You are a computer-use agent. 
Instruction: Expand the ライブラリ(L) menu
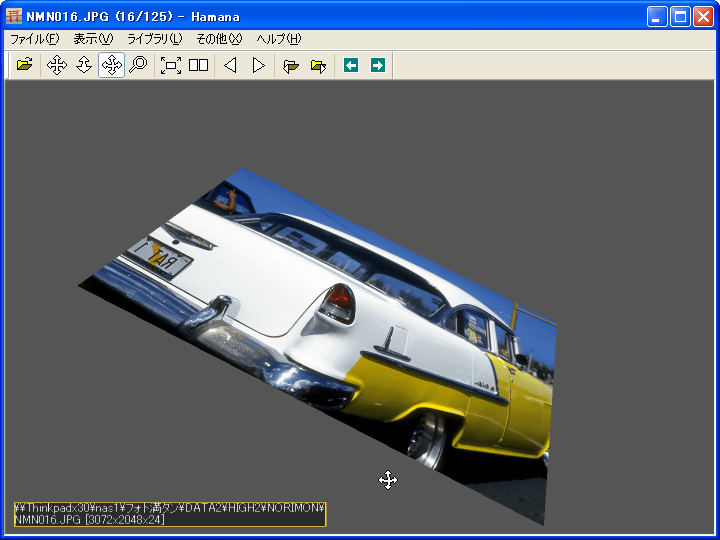154,39
